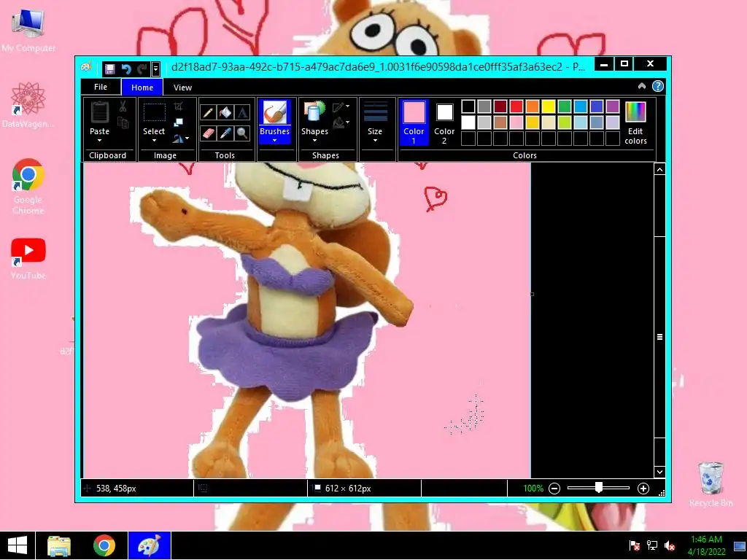
Task: Expand the Paste dropdown arrow
Action: pos(99,141)
